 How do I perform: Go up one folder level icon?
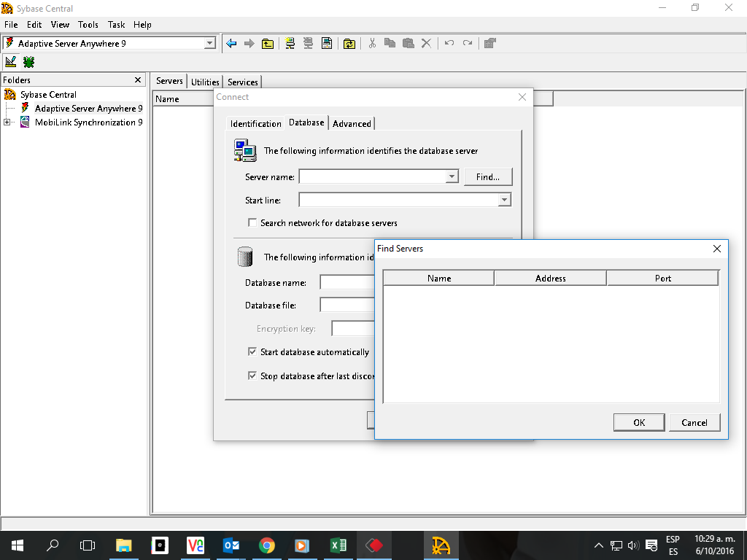tap(268, 43)
